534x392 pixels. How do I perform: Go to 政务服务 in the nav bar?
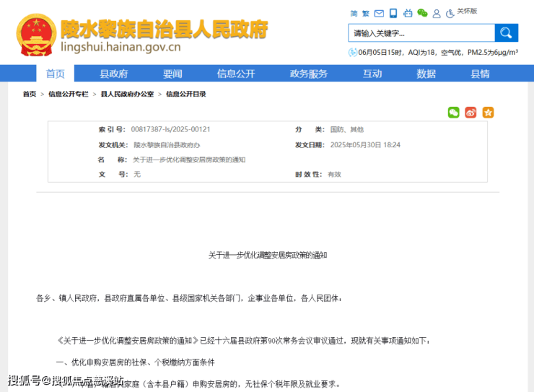pyautogui.click(x=309, y=74)
